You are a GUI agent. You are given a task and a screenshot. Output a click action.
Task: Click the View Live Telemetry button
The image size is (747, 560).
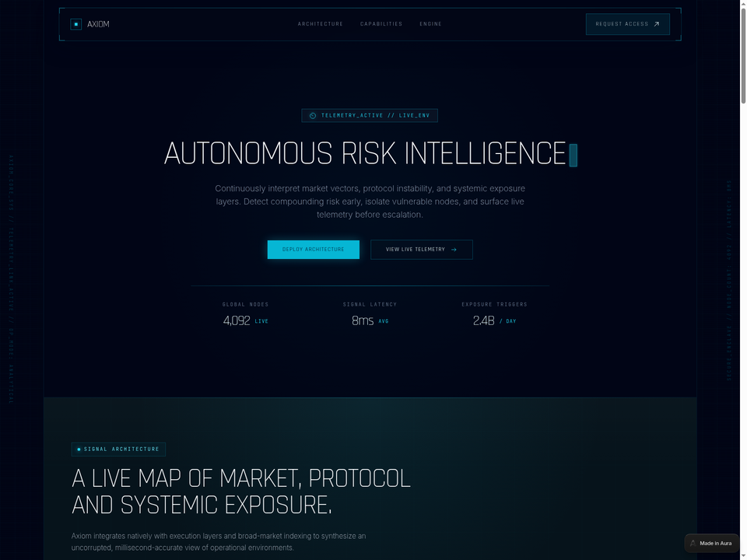422,250
